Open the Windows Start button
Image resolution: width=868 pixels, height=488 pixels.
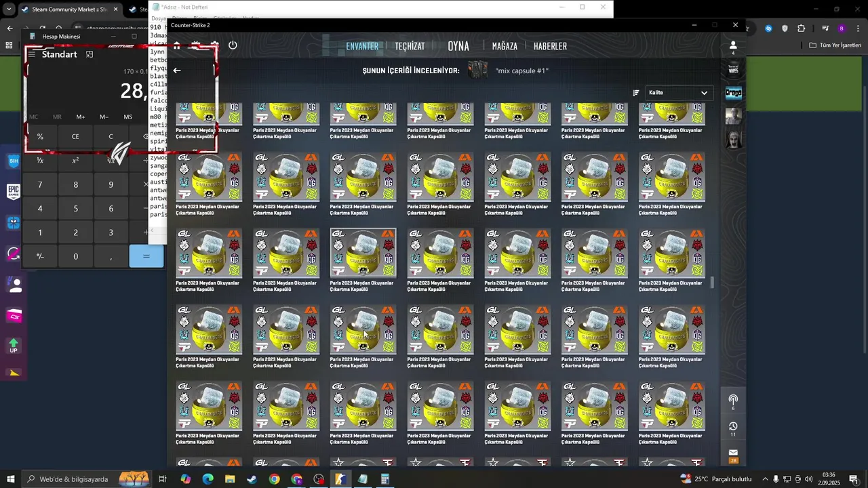(10, 479)
